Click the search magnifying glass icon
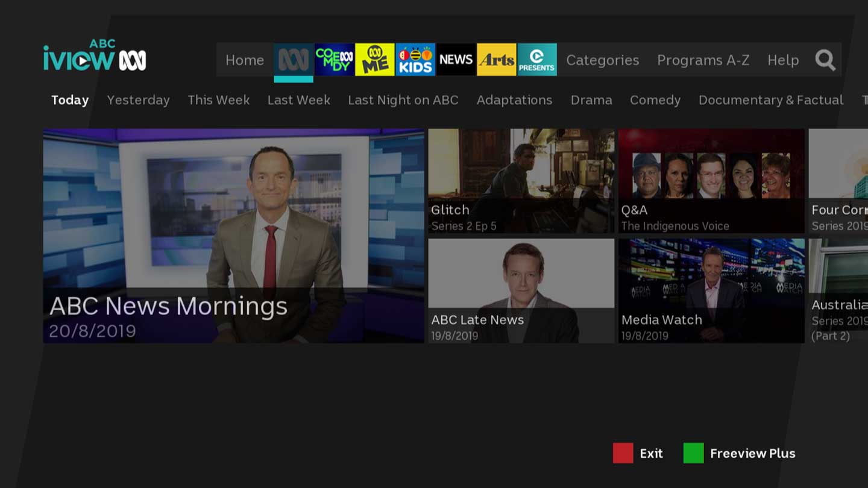Image resolution: width=868 pixels, height=488 pixels. click(x=825, y=60)
